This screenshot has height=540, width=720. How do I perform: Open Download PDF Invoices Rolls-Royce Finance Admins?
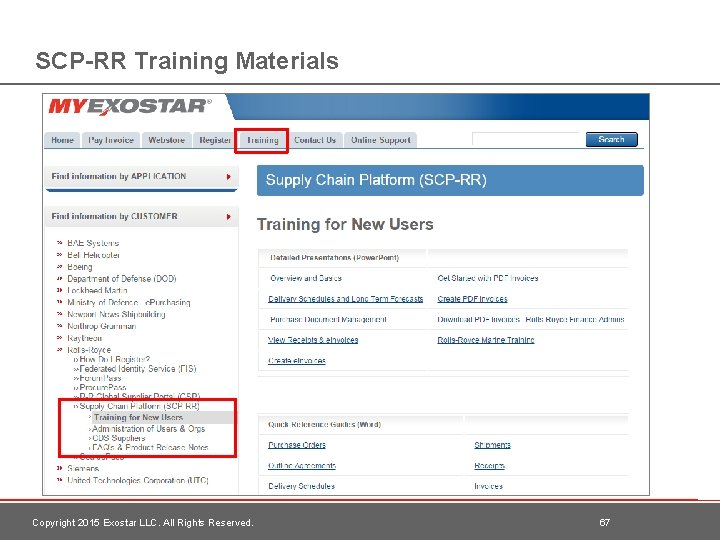tap(531, 320)
